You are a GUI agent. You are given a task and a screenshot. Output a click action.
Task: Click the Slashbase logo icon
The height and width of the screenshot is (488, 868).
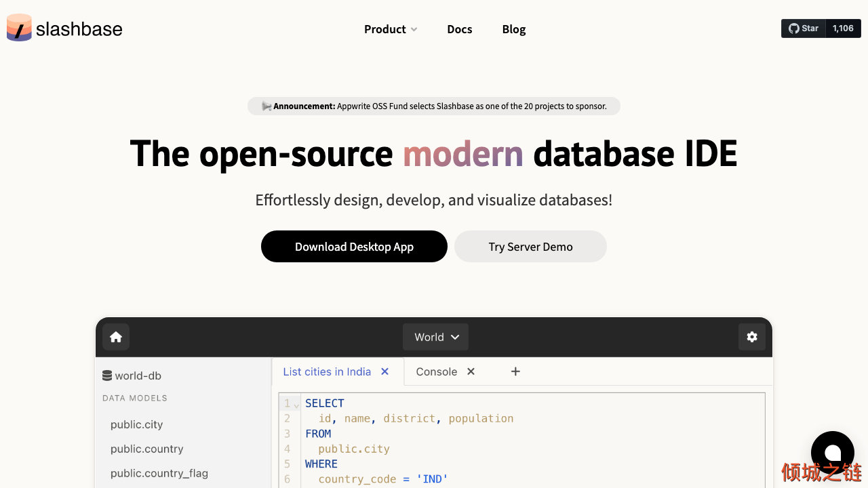coord(19,28)
